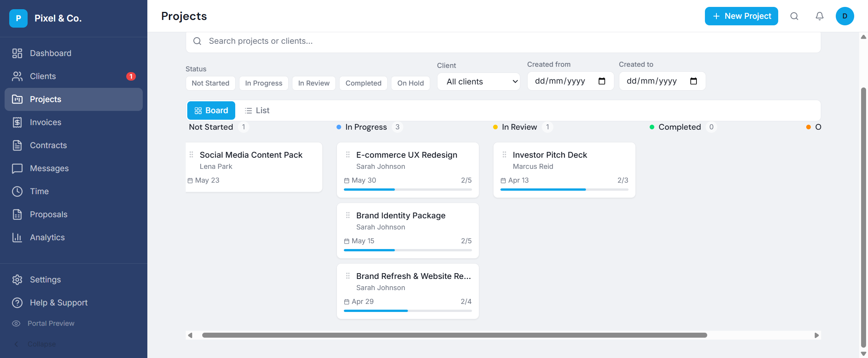Click drag handle on Brand Identity Package card
Image resolution: width=868 pixels, height=358 pixels.
tap(348, 215)
